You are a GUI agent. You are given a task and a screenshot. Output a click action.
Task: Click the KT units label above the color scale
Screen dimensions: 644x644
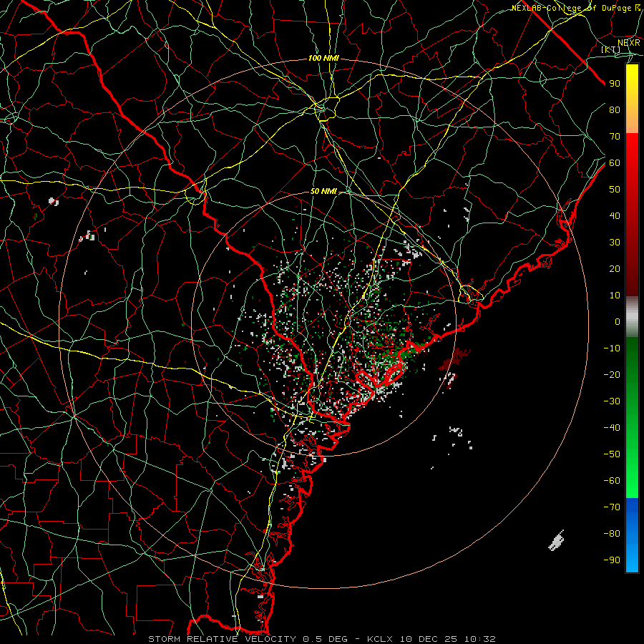coord(611,49)
